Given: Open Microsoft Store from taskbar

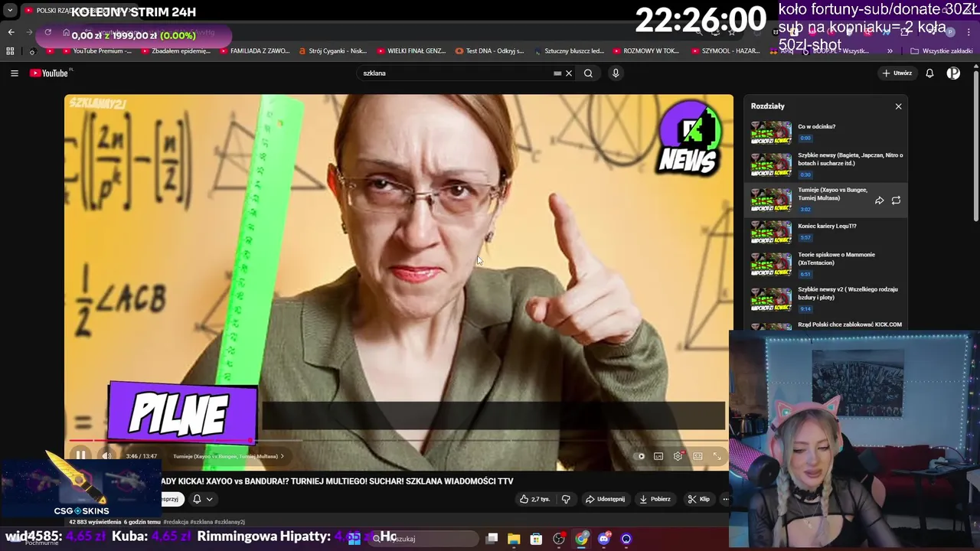Looking at the screenshot, I should tap(536, 539).
